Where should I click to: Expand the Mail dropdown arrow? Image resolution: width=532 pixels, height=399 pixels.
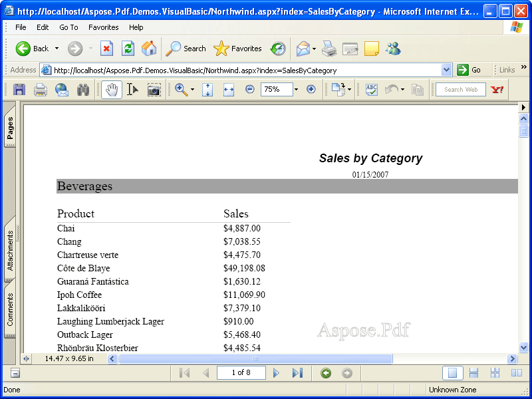click(x=314, y=49)
